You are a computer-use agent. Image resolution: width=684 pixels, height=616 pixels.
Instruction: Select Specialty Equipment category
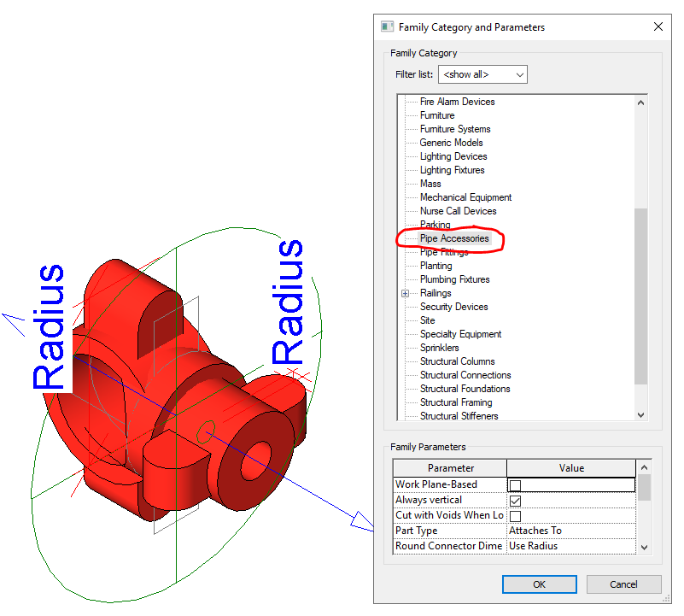coord(460,334)
